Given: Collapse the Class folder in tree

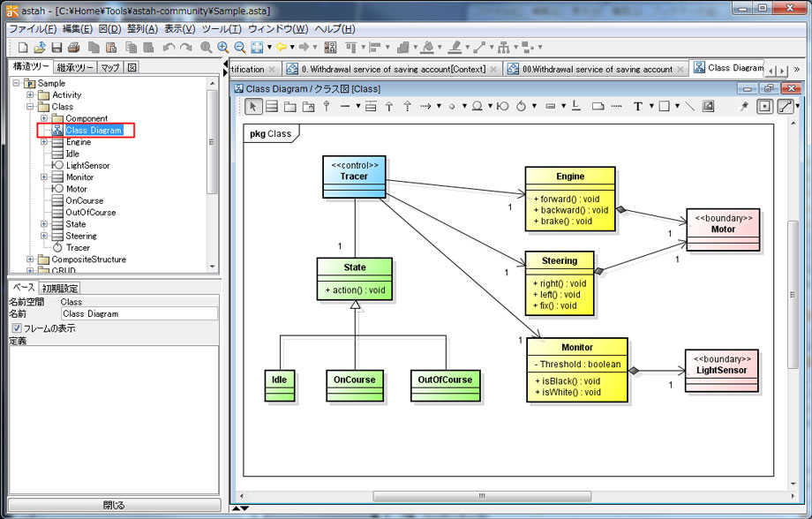Looking at the screenshot, I should tap(31, 107).
